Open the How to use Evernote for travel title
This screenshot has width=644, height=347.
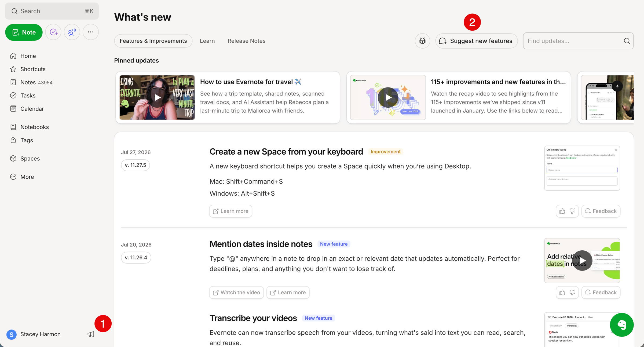click(x=251, y=82)
